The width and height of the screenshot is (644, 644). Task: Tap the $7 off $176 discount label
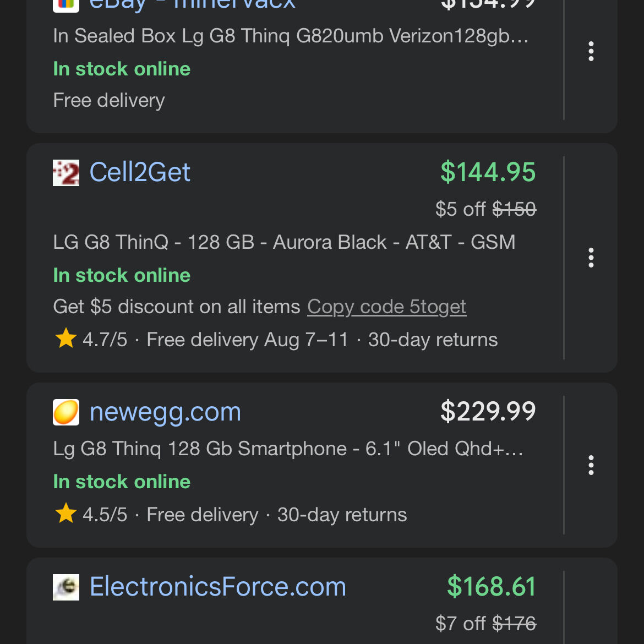click(x=485, y=624)
